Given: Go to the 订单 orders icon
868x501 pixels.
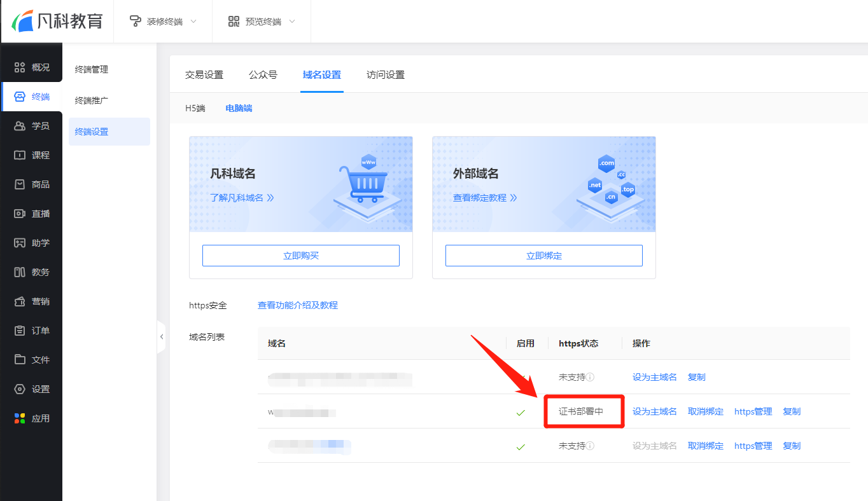Looking at the screenshot, I should [x=20, y=331].
